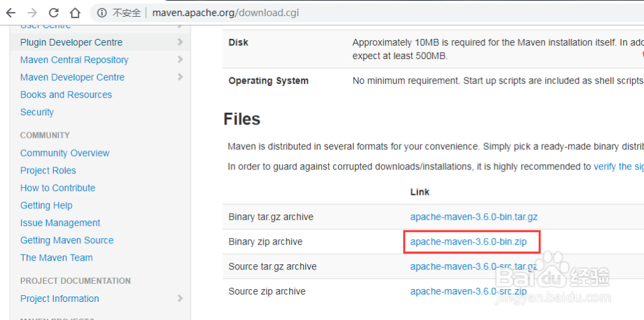Open the Issue Management link
Screen dimensions: 644x320
point(61,223)
